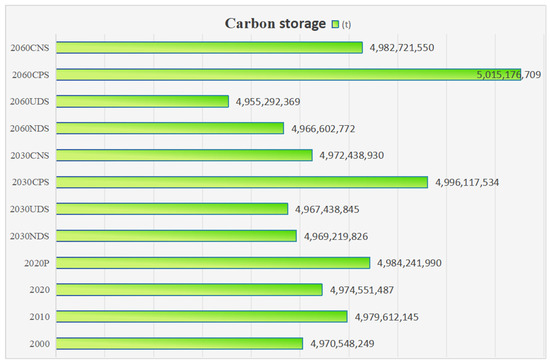Click data label 4,970,548,249
550x364 pixels.
(x=342, y=343)
